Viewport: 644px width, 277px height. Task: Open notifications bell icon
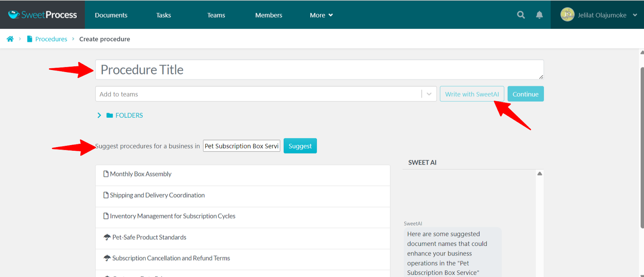pos(539,15)
